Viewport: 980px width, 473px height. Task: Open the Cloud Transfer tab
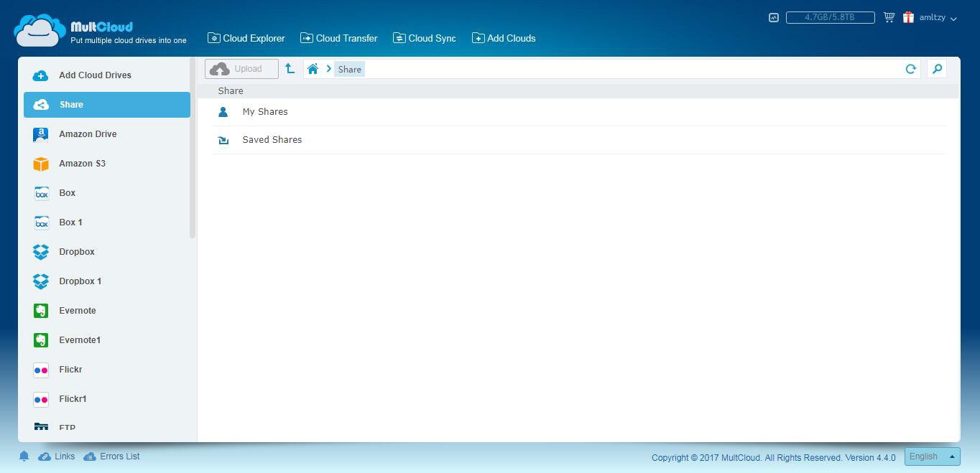339,38
